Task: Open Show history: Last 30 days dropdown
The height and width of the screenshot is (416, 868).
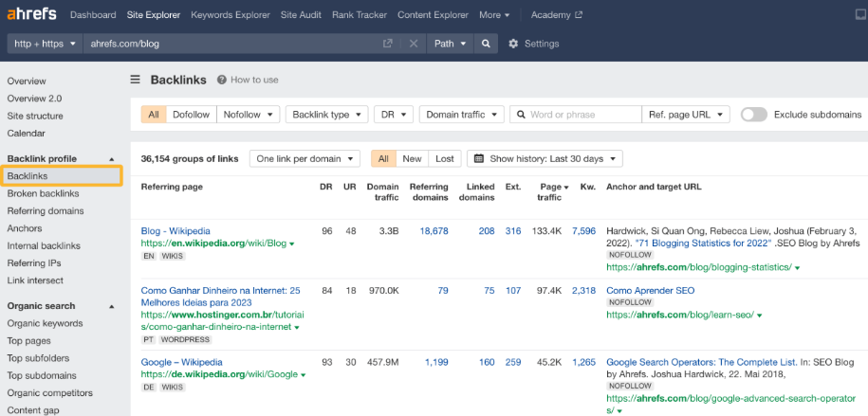Action: point(545,159)
